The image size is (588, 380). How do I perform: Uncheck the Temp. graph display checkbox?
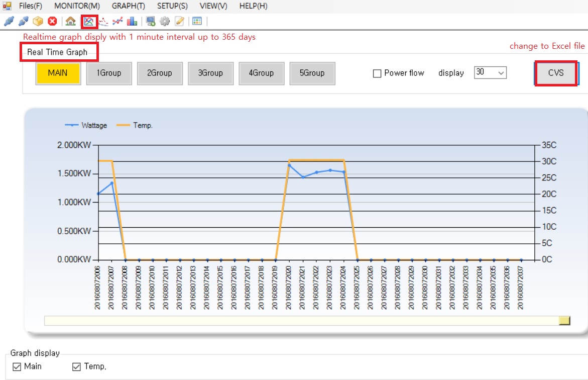pos(76,366)
